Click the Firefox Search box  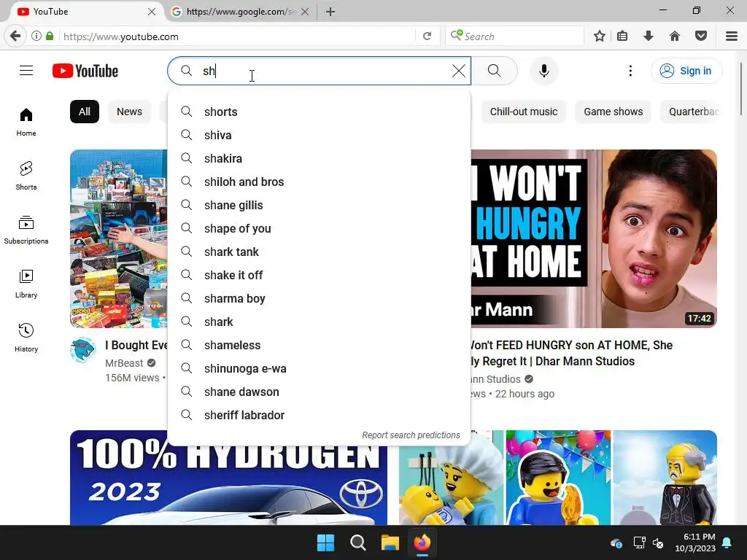point(514,36)
